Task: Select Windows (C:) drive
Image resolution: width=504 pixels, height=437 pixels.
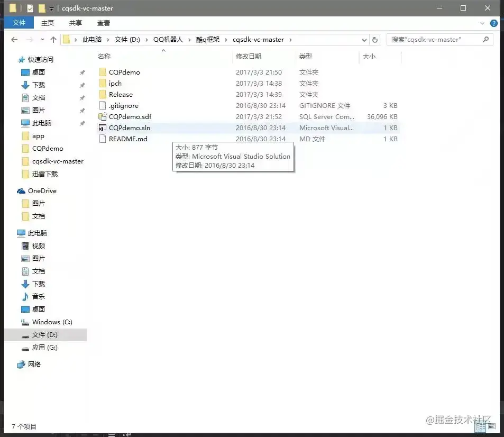Action: click(x=52, y=322)
